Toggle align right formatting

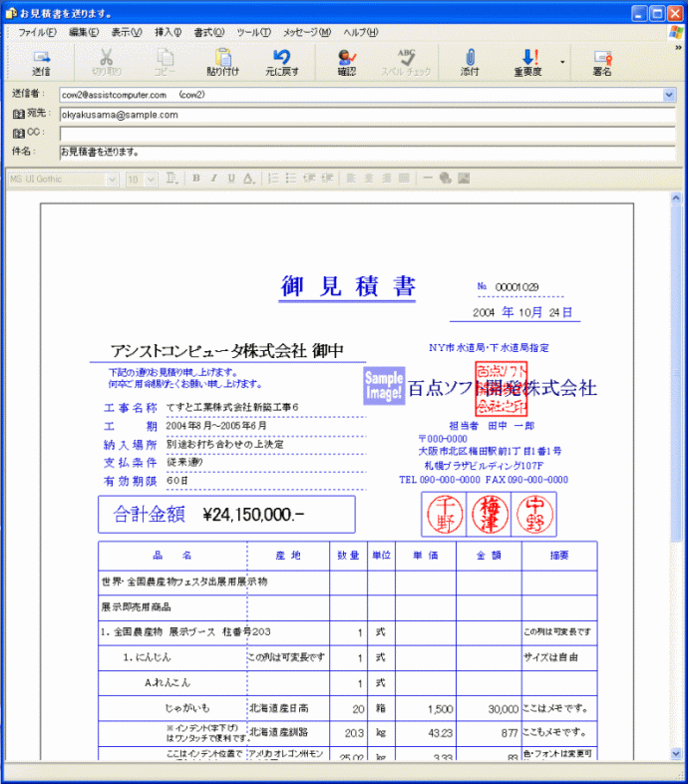coord(387,179)
